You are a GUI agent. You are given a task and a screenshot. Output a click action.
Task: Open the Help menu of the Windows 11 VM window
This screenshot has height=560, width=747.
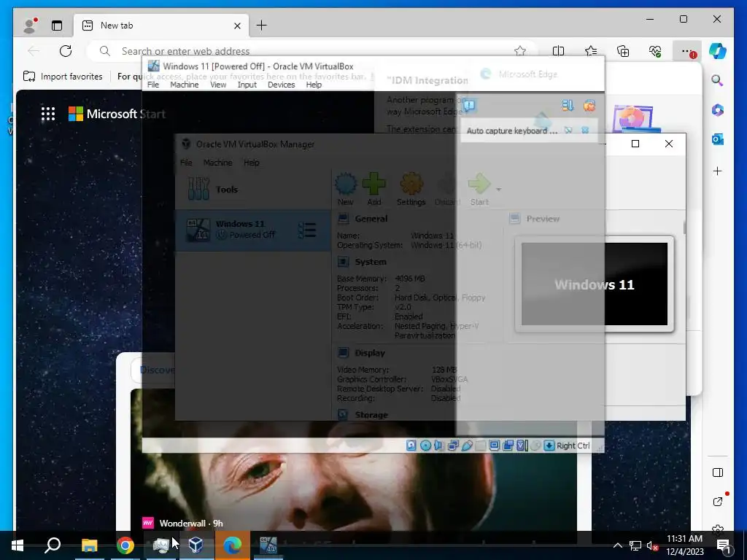tap(314, 85)
